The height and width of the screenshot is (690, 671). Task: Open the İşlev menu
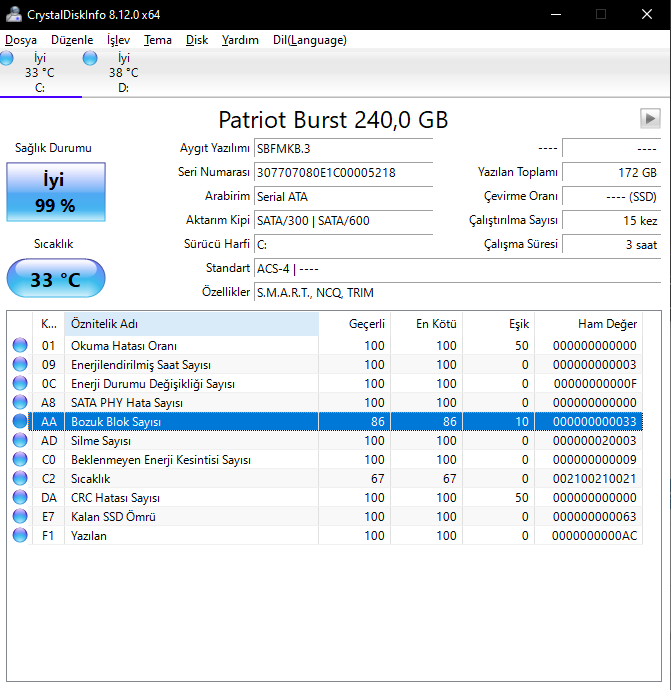point(118,40)
